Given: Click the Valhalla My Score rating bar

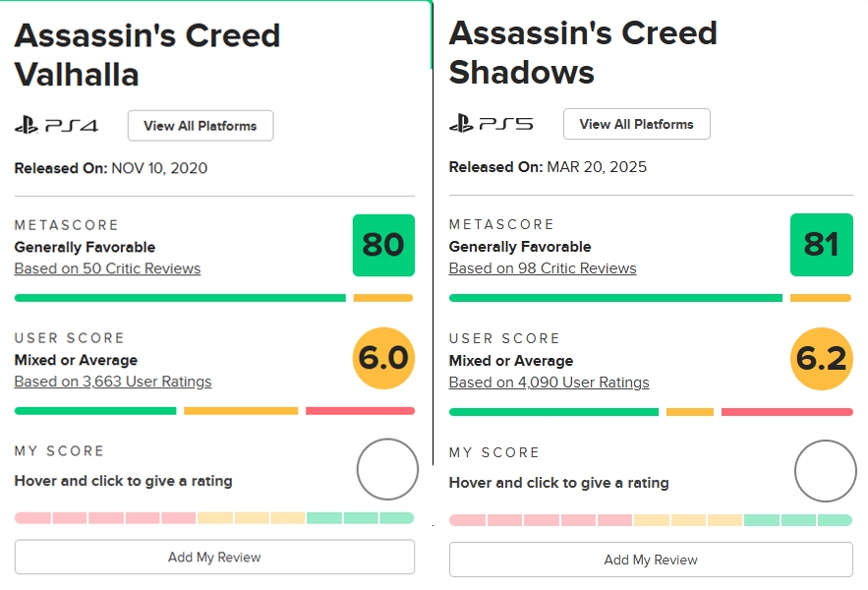Looking at the screenshot, I should (x=214, y=518).
